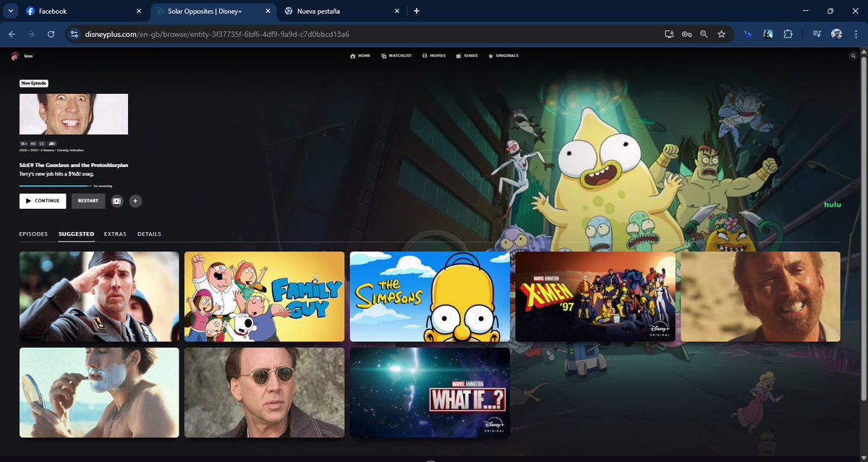This screenshot has height=462, width=868.
Task: Go back with the browser back arrow
Action: pos(12,34)
